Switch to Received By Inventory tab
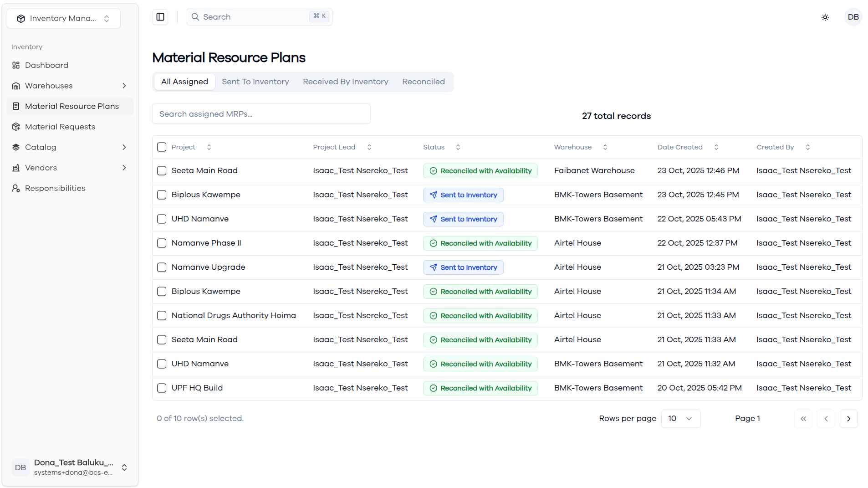This screenshot has width=868, height=488. click(346, 82)
